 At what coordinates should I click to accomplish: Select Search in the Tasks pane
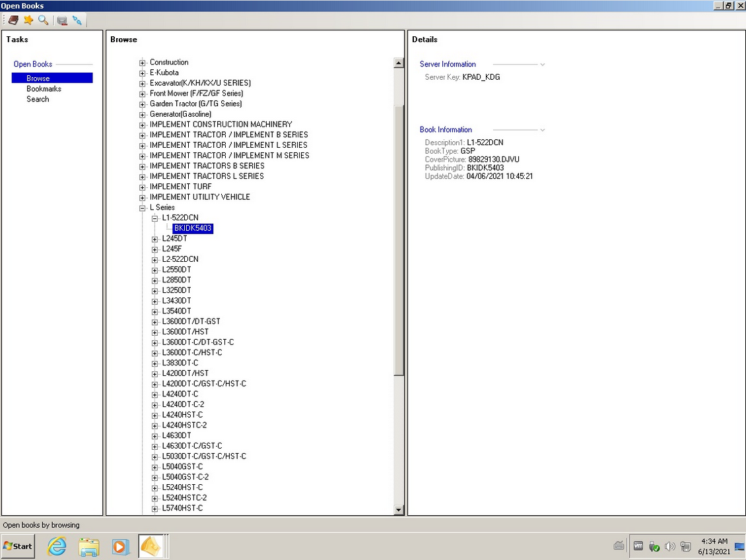point(38,99)
